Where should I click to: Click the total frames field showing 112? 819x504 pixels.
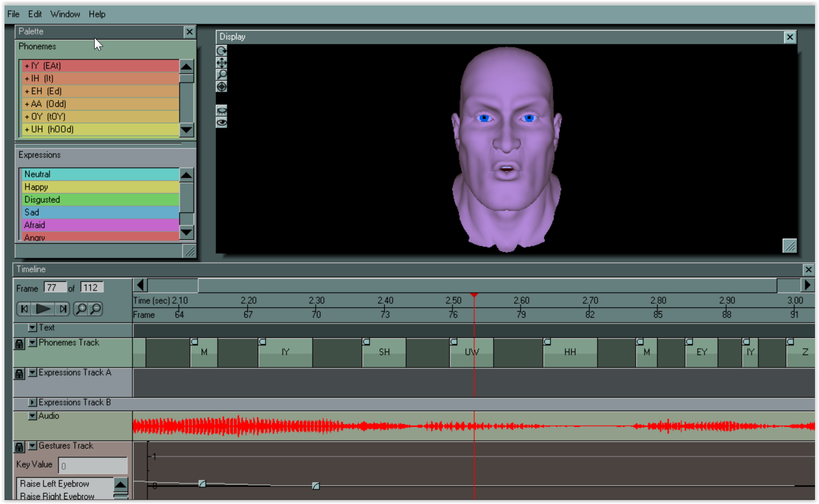pos(92,288)
